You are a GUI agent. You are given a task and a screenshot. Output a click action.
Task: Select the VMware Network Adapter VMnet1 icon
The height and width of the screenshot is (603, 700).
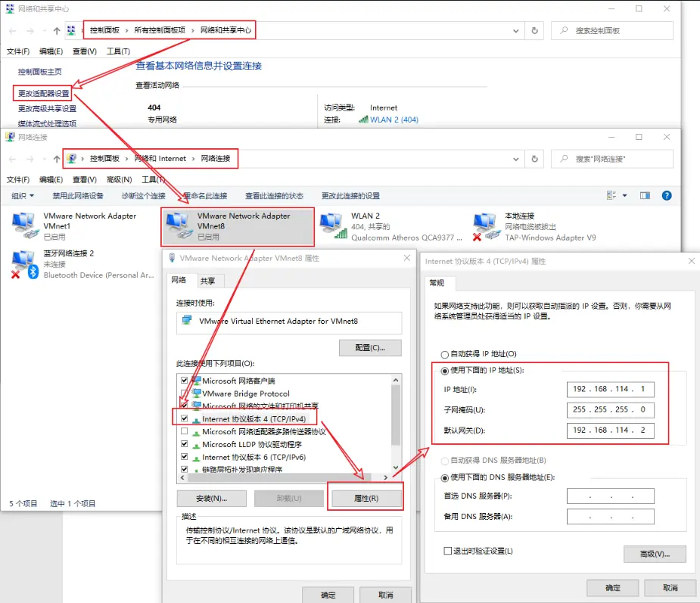click(25, 225)
